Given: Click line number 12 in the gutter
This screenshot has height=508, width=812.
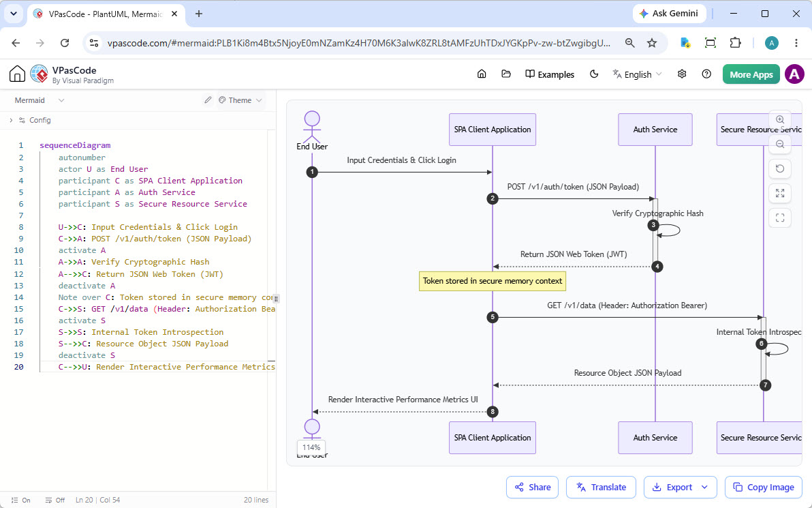Looking at the screenshot, I should 19,273.
